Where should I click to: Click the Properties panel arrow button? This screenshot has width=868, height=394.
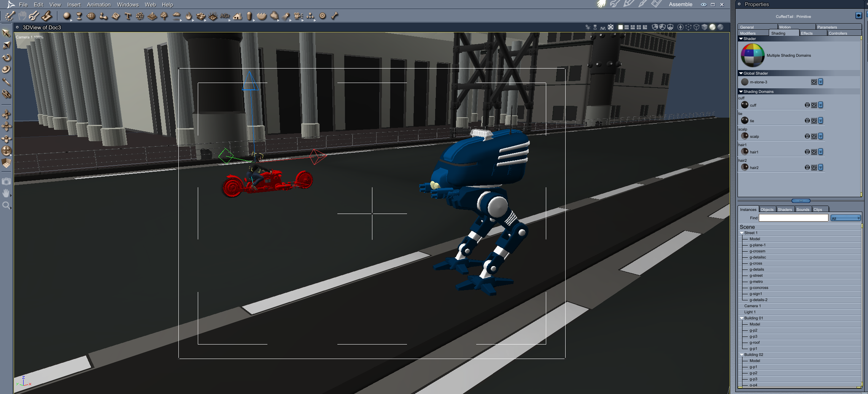coord(858,16)
